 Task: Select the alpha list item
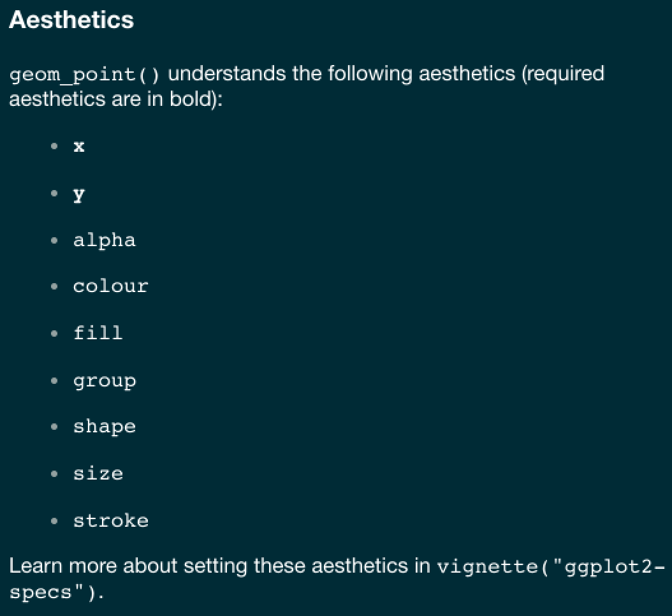(x=105, y=240)
